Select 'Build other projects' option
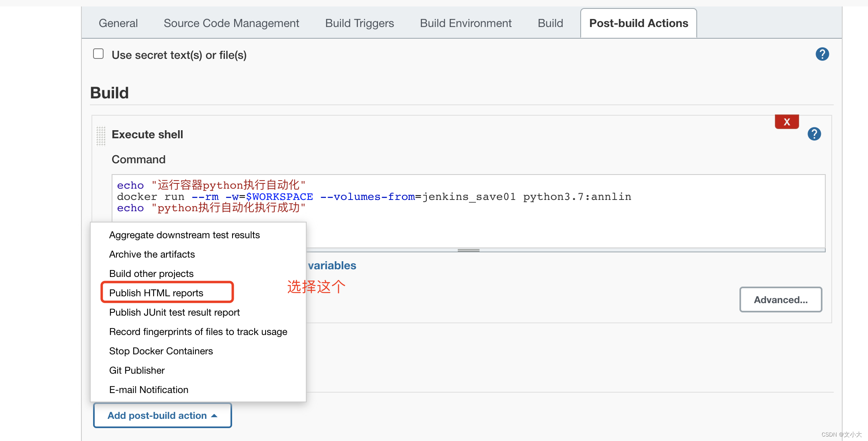The image size is (868, 441). tap(151, 273)
